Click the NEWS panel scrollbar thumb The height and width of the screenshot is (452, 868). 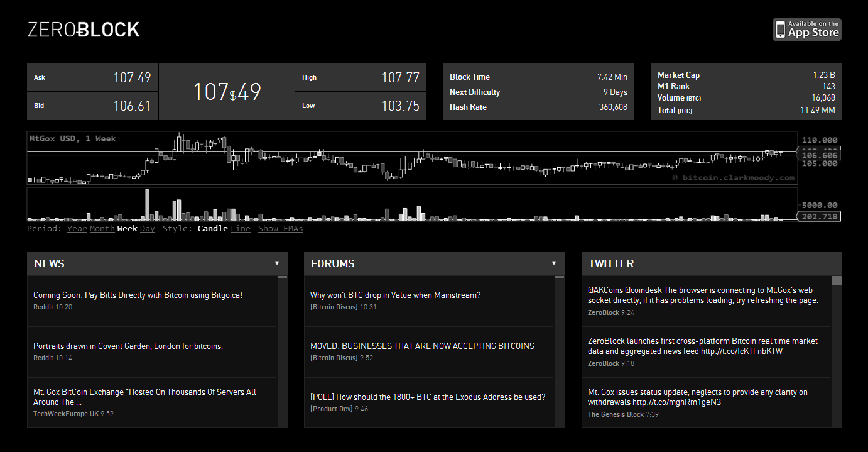(x=283, y=277)
